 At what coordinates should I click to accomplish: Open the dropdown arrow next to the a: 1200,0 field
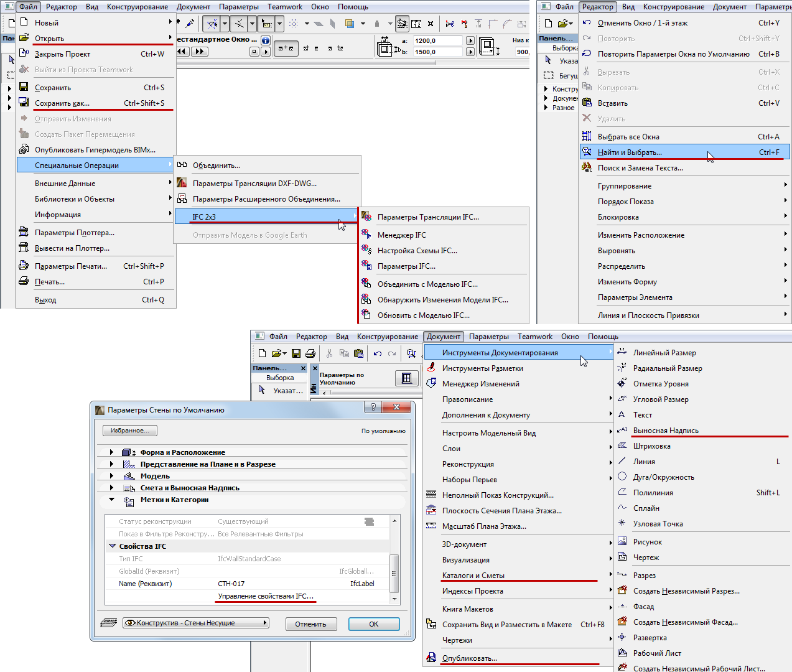(x=470, y=39)
